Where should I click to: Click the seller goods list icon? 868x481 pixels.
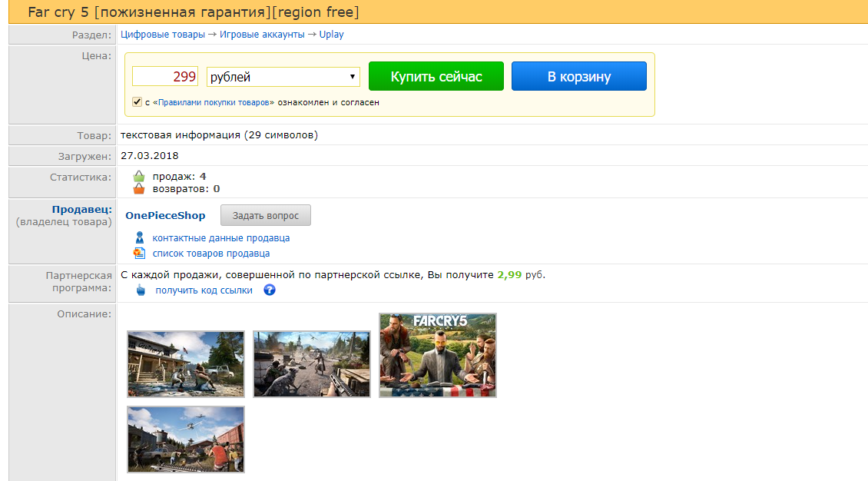pyautogui.click(x=140, y=253)
